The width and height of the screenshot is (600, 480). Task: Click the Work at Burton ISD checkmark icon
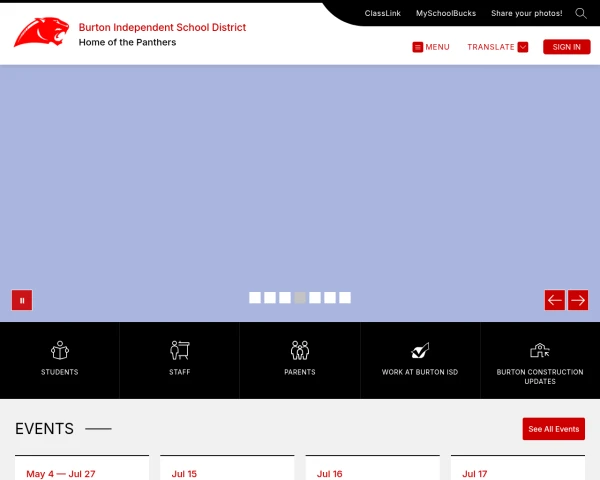tap(420, 350)
